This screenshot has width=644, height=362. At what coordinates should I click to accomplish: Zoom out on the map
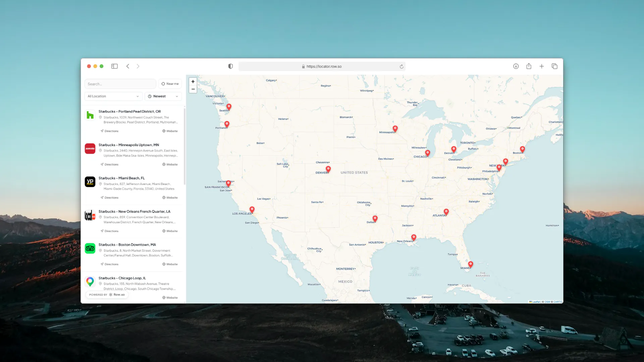[193, 89]
